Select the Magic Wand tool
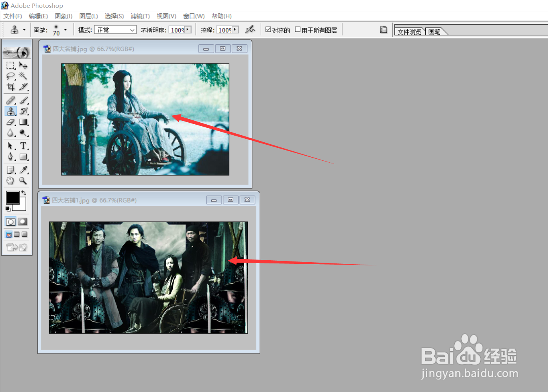 [23, 76]
